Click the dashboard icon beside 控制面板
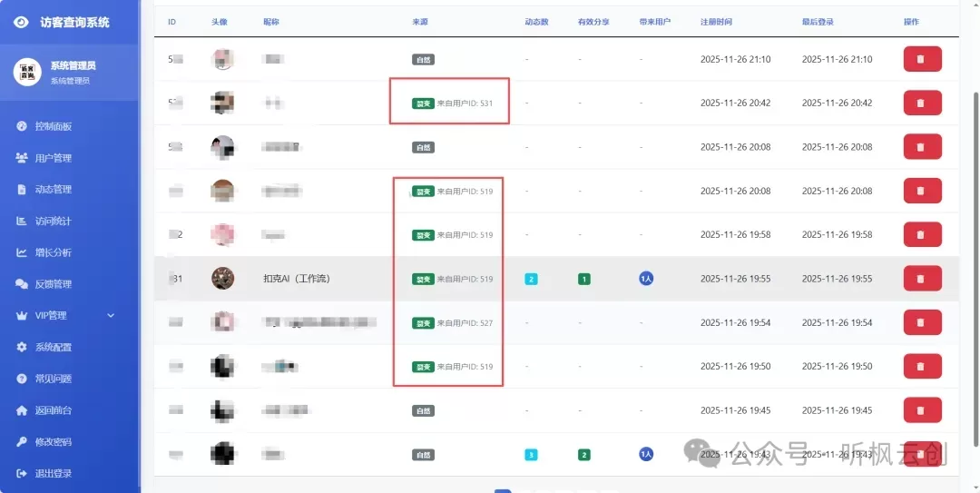This screenshot has height=493, width=980. click(x=22, y=126)
